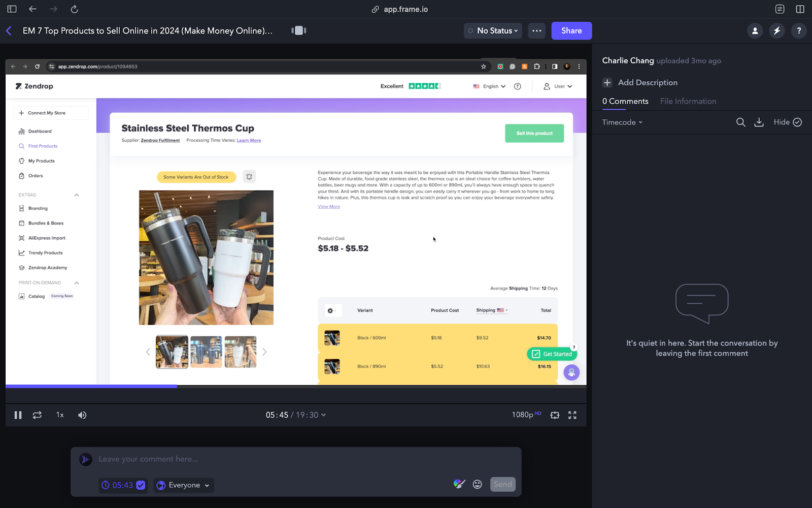Image resolution: width=812 pixels, height=508 pixels.
Task: Click the stock notification bell icon
Action: click(249, 177)
